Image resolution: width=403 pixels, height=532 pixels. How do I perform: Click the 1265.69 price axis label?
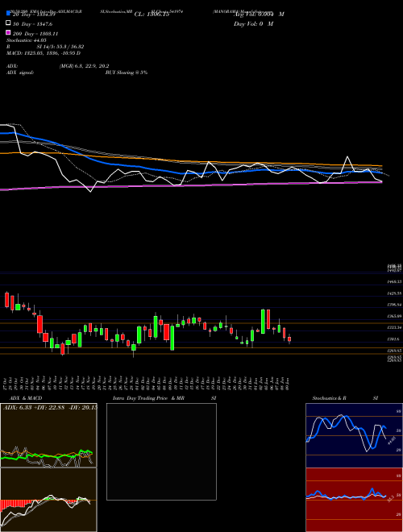point(394,316)
